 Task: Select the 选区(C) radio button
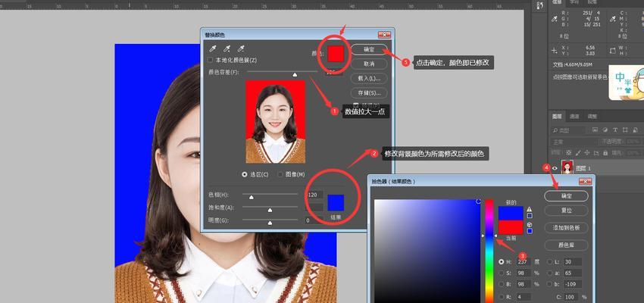(245, 174)
